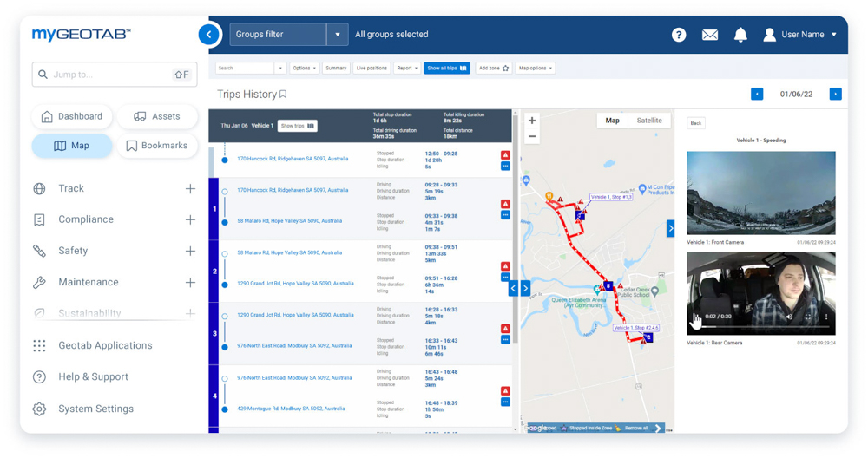Click Vehicle 1, Stop #1,3 map label
The image size is (868, 458).
point(611,197)
